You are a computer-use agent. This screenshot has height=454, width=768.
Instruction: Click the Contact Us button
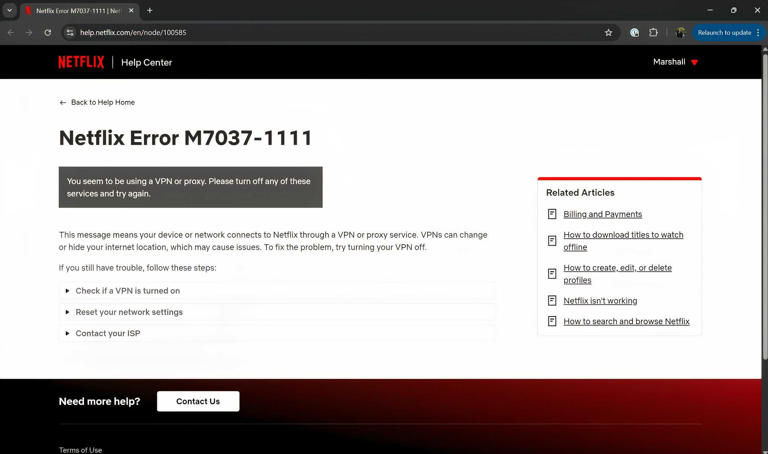pos(198,401)
